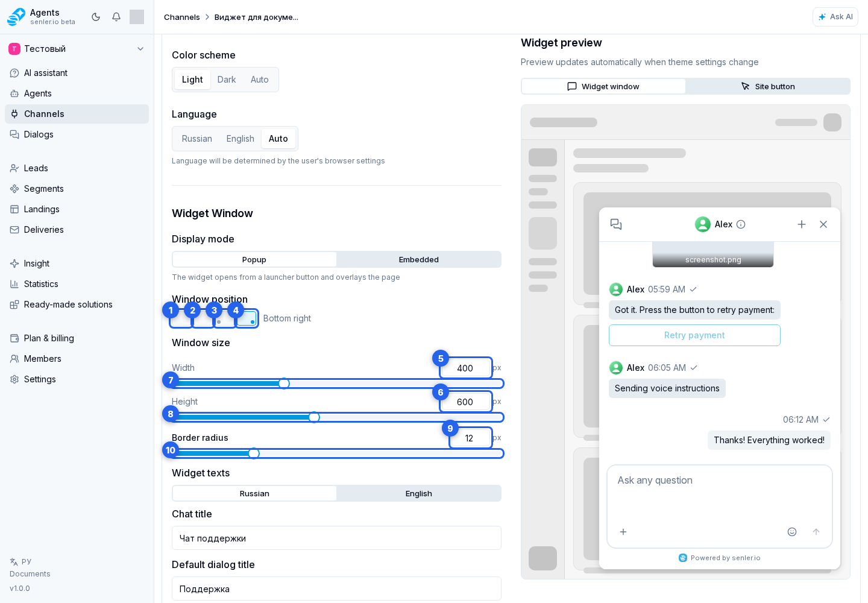
Task: Toggle dark mode with the moon icon
Action: click(x=96, y=17)
